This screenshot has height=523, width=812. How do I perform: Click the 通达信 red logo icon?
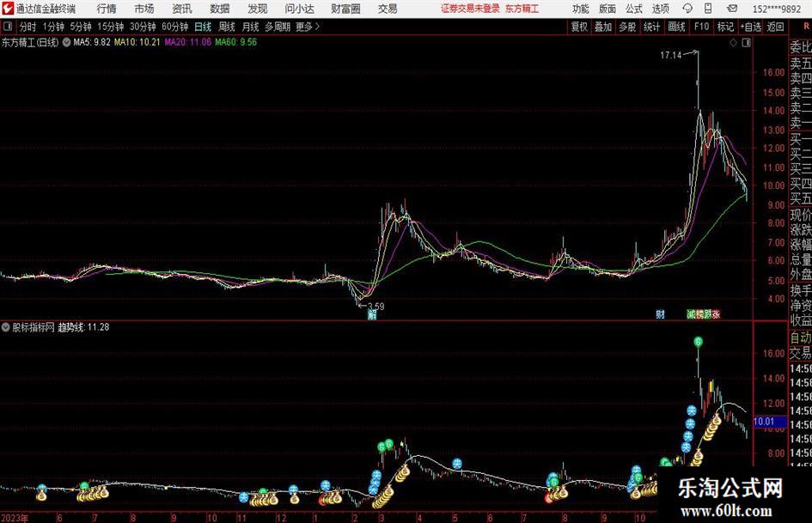(9, 9)
